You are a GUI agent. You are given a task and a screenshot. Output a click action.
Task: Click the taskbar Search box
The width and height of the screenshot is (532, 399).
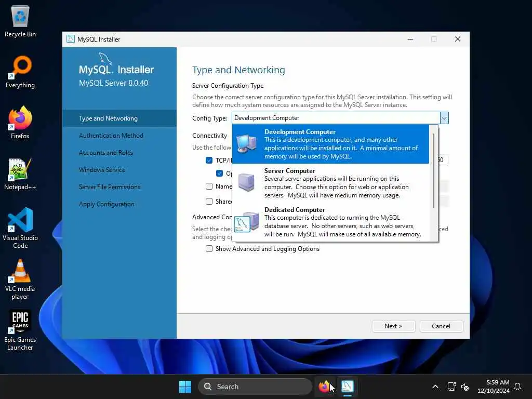(x=255, y=387)
